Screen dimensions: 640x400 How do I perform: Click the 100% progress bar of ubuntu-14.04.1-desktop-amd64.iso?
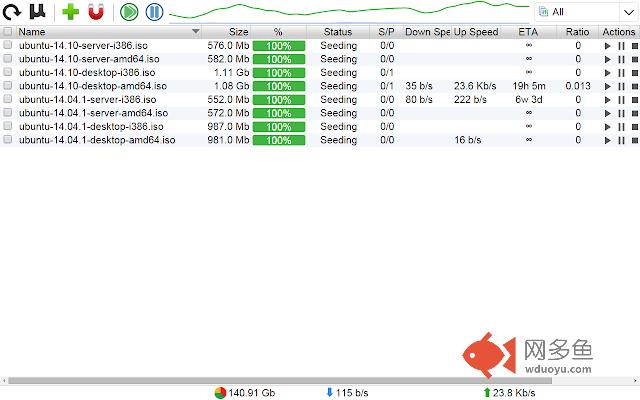[279, 140]
